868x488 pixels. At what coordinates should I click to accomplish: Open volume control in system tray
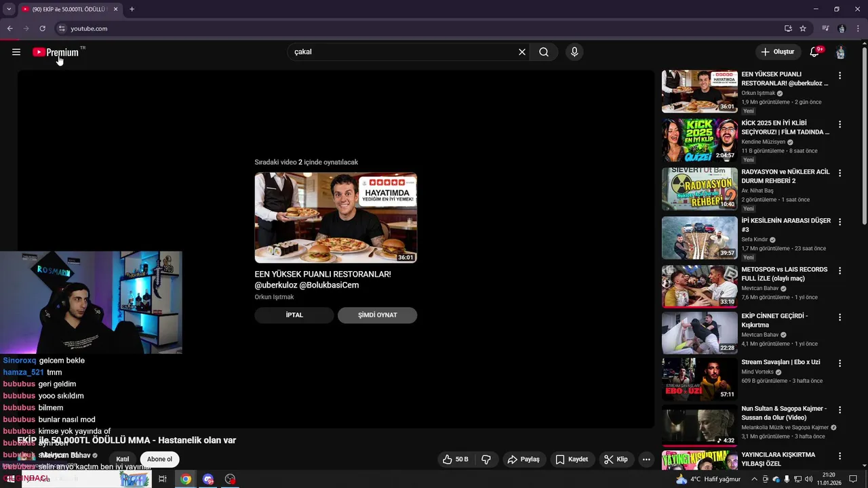tap(808, 479)
